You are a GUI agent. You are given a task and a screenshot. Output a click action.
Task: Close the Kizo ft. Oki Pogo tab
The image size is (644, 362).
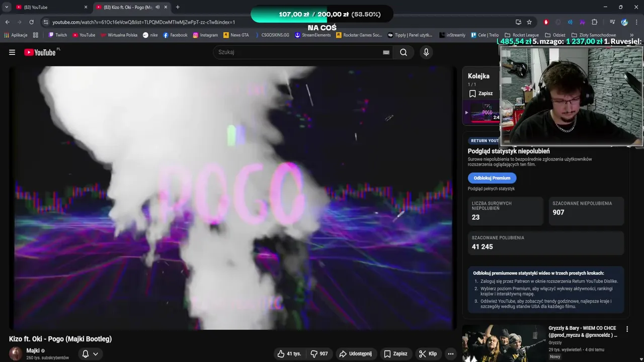pos(166,7)
